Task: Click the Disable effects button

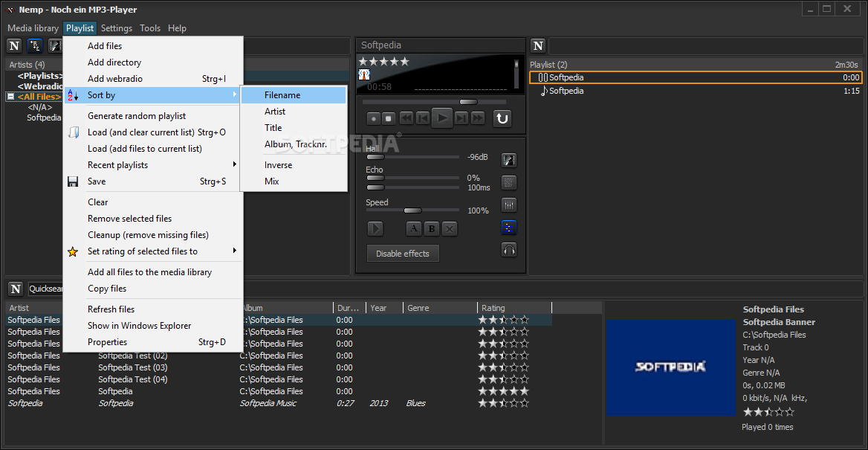Action: pyautogui.click(x=403, y=254)
